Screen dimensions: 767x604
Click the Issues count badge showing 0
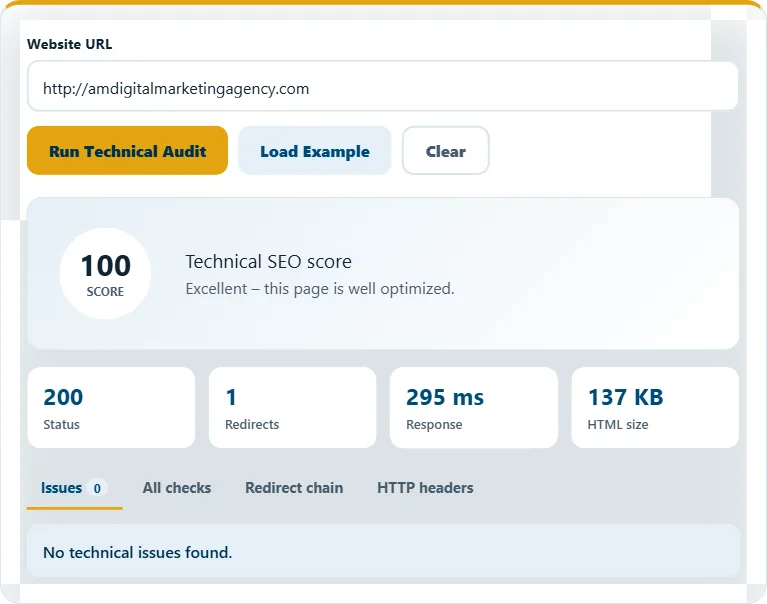(97, 488)
